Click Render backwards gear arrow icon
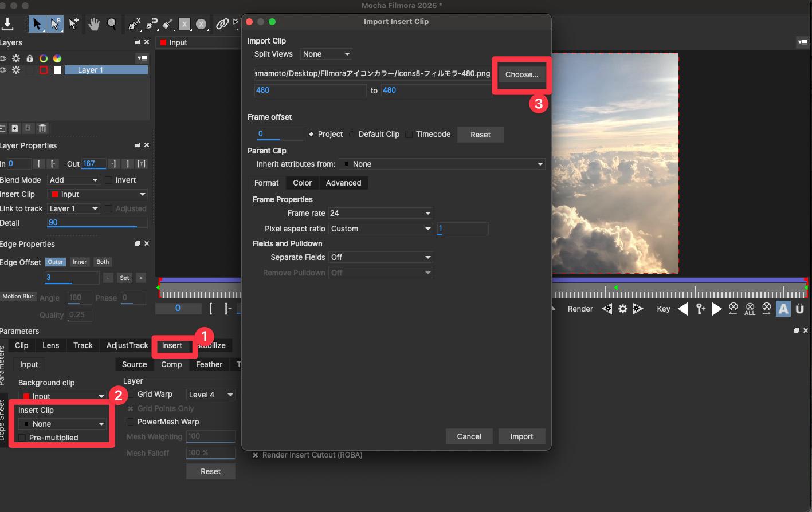The width and height of the screenshot is (812, 512). coord(607,309)
